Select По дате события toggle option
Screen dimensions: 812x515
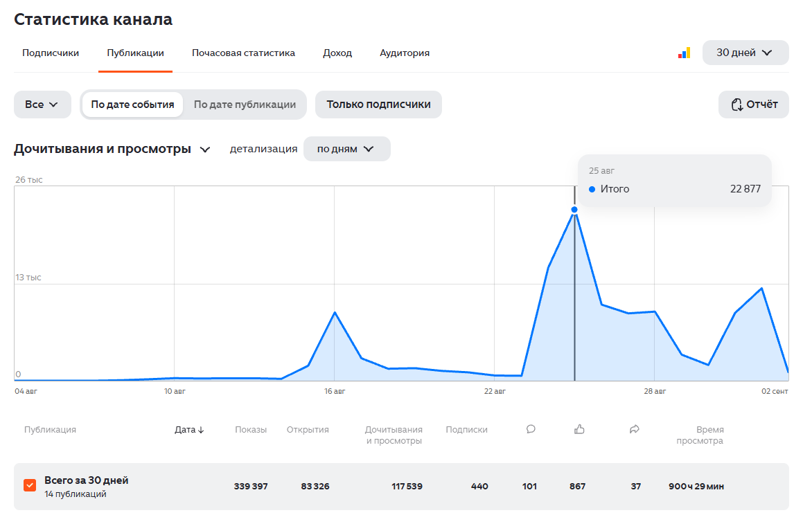(x=132, y=105)
